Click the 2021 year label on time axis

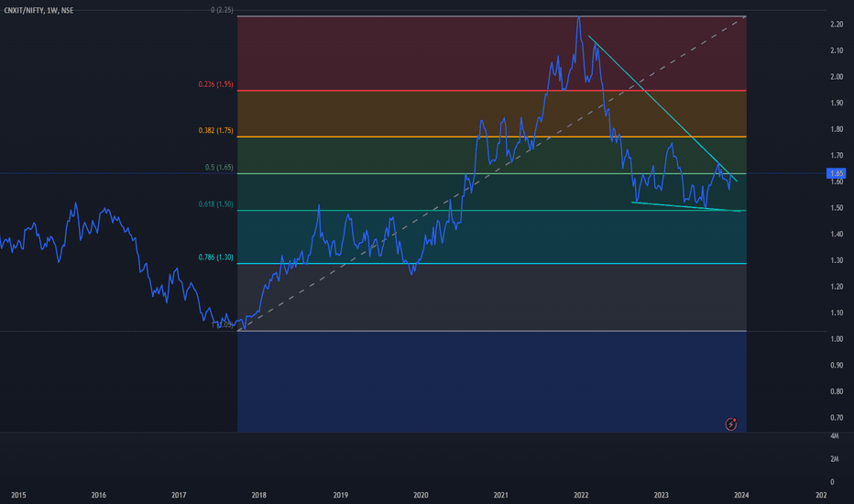click(501, 495)
